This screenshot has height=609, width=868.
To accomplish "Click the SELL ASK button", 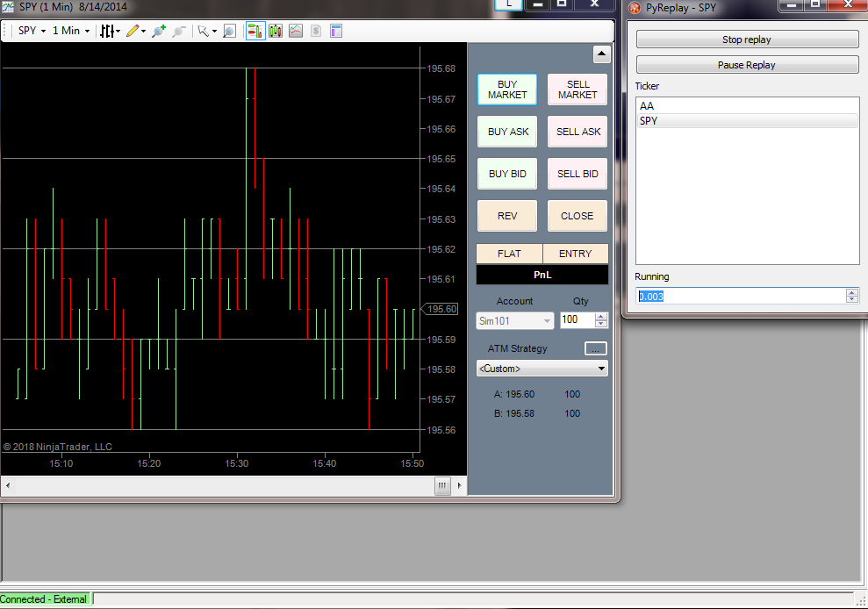I will [x=577, y=132].
